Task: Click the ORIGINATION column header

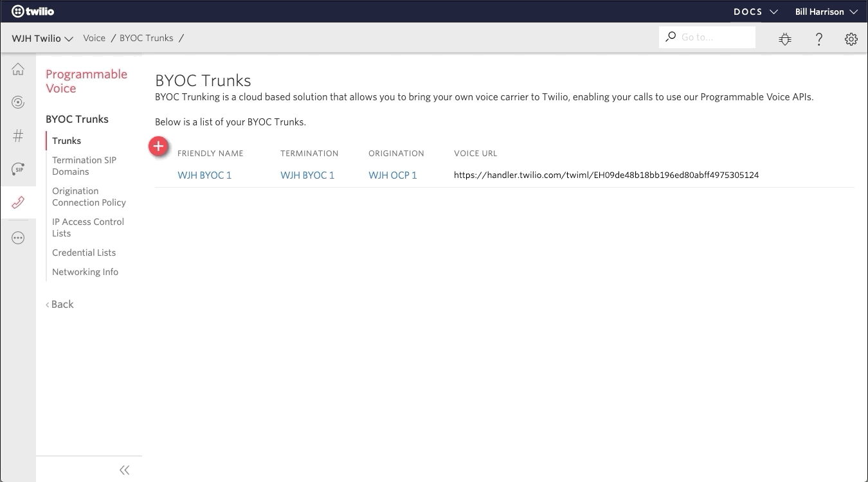Action: coord(396,154)
